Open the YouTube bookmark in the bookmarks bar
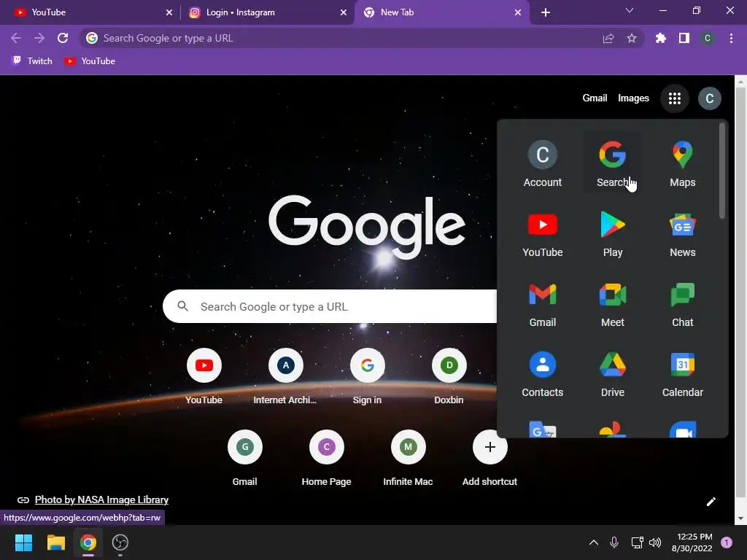Screen dimensions: 747x560 pyautogui.click(x=90, y=61)
